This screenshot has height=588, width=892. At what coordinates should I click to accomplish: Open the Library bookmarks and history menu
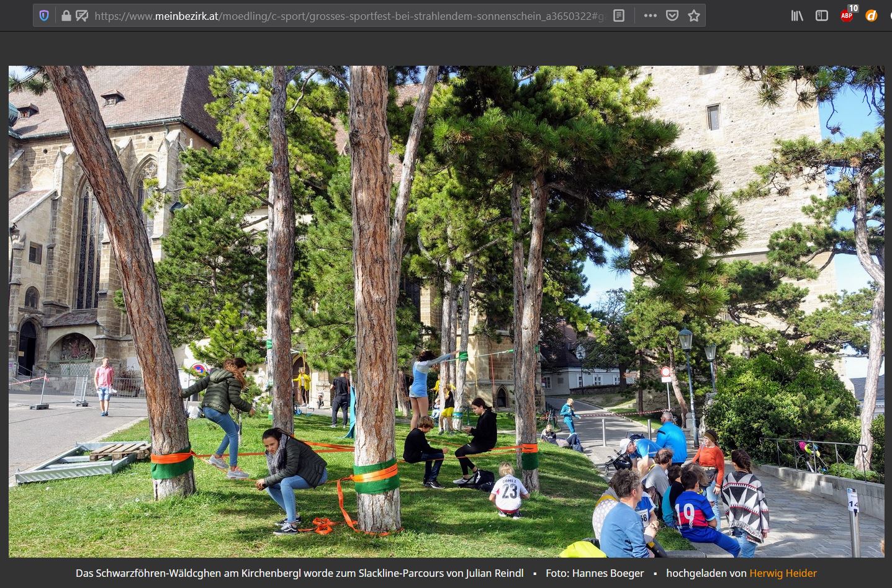[797, 16]
